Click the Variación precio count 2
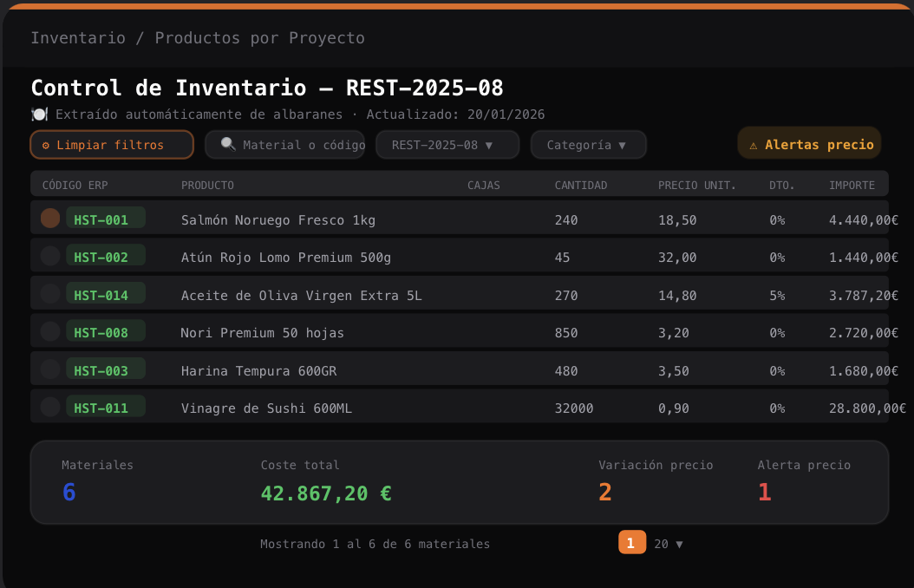The image size is (914, 588). point(605,493)
